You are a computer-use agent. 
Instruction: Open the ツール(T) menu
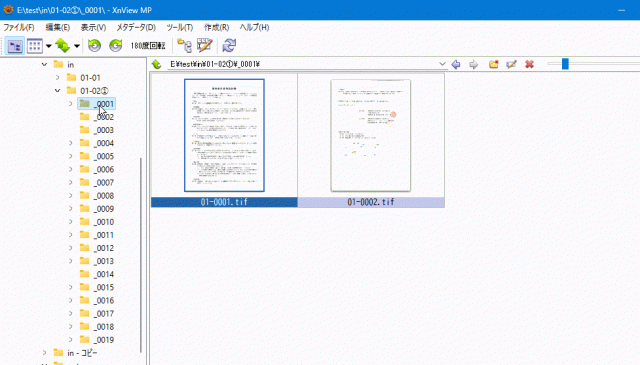(x=180, y=27)
